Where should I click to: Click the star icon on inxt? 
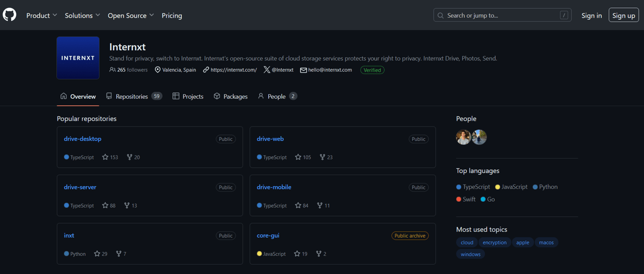point(97,254)
